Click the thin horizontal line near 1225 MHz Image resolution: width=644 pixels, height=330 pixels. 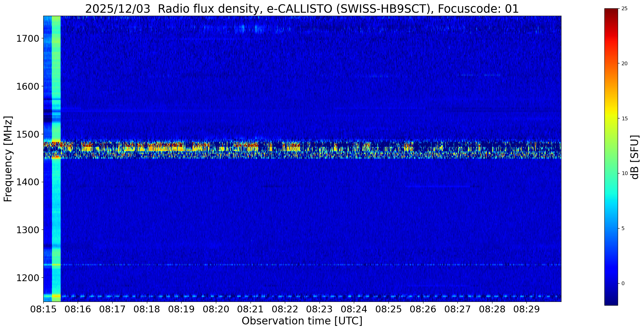coord(302,265)
